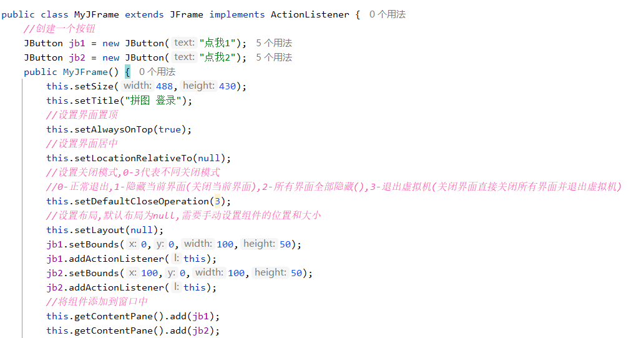Click the comment "//设置界面居中"
This screenshot has height=338, width=644.
click(x=82, y=144)
